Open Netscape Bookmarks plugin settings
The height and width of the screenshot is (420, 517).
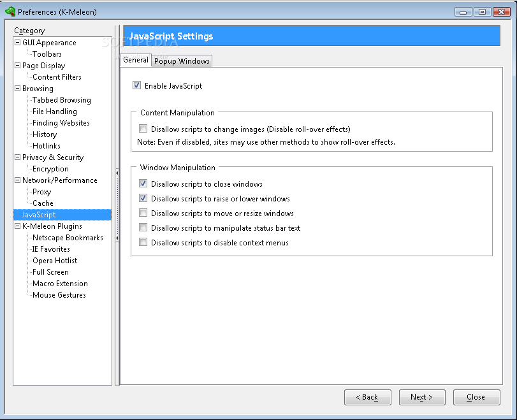(x=68, y=238)
